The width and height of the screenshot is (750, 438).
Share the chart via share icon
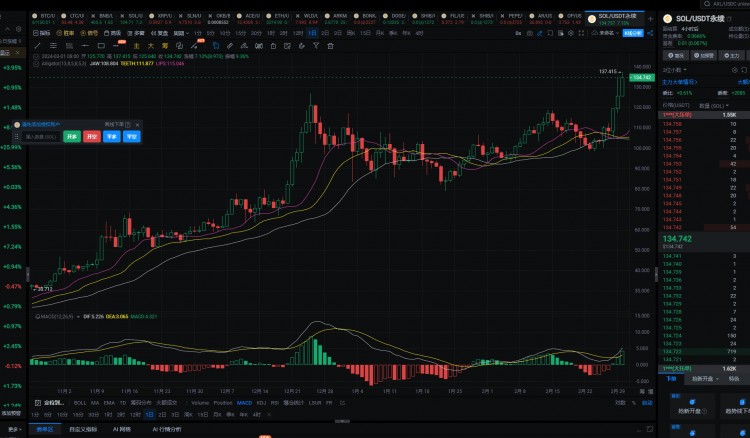pos(650,33)
